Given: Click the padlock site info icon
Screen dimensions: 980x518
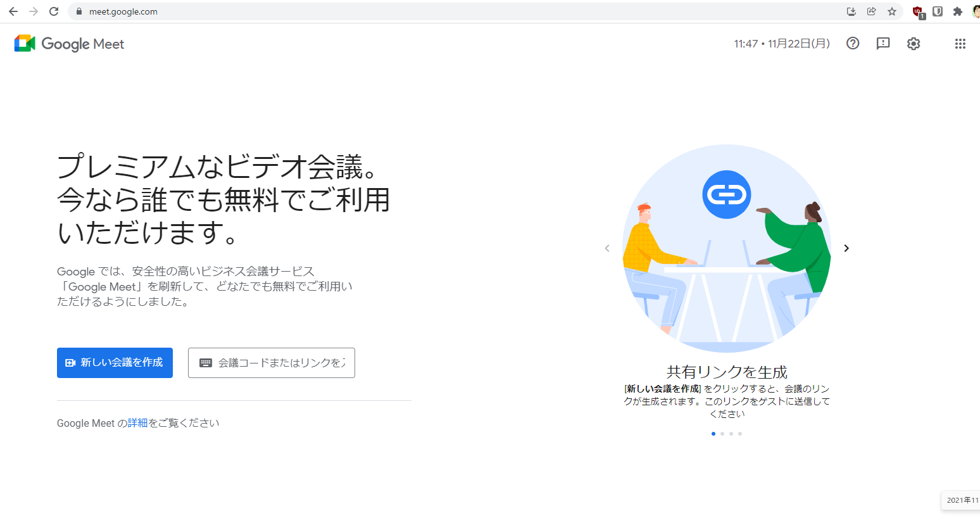Looking at the screenshot, I should click(x=79, y=11).
